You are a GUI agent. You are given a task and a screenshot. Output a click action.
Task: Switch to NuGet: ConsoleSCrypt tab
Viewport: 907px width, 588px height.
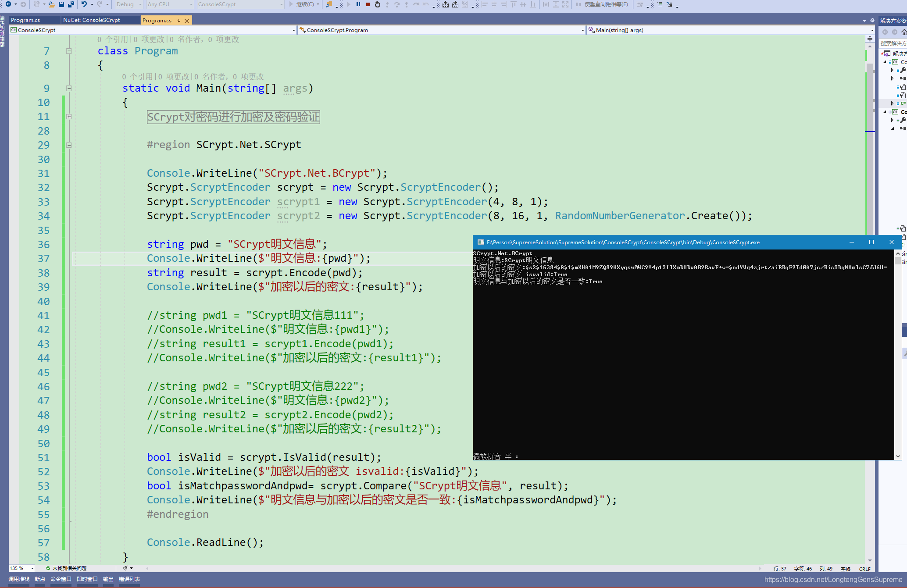click(x=91, y=20)
